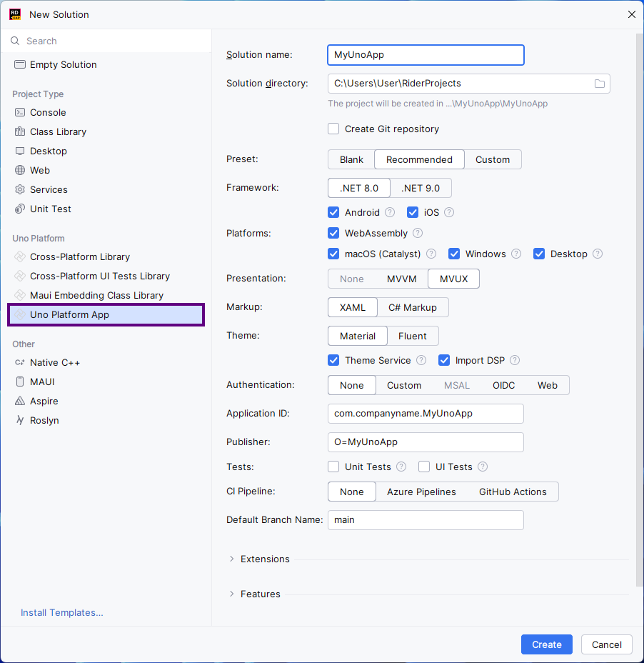This screenshot has height=663, width=644.
Task: Switch framework to .NET 9.0
Action: [x=421, y=188]
